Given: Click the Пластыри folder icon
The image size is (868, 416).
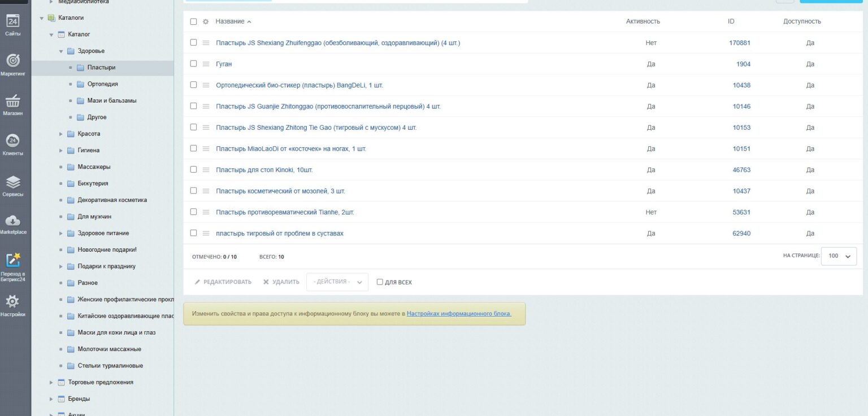Looking at the screenshot, I should click(80, 68).
